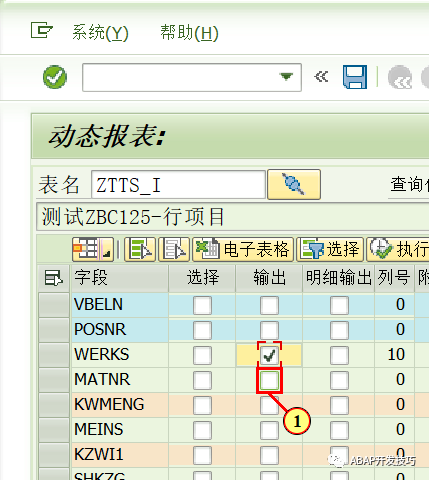429x480 pixels.
Task: Click the green Enter checkmark icon
Action: click(x=55, y=77)
